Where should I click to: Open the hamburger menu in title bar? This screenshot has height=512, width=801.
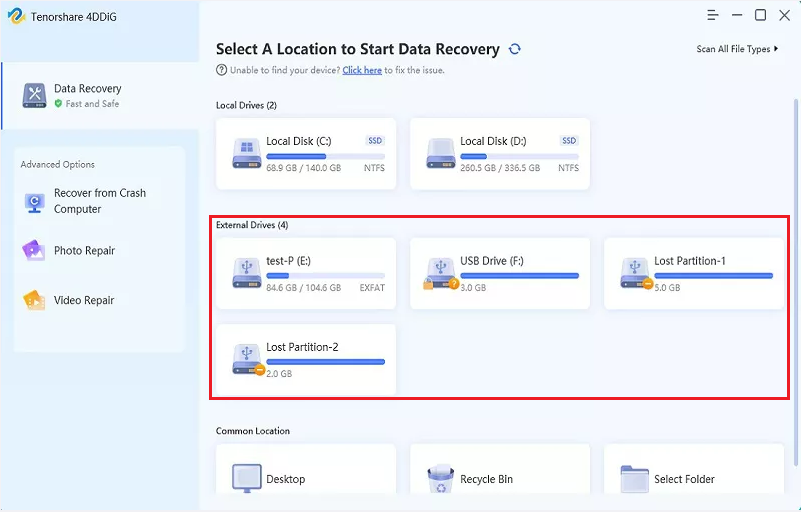712,15
